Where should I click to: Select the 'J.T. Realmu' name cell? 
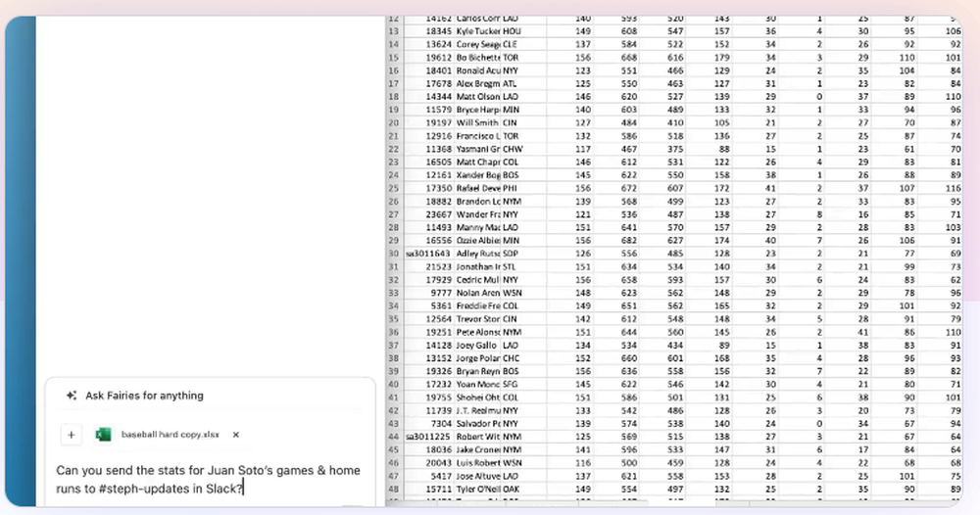478,411
